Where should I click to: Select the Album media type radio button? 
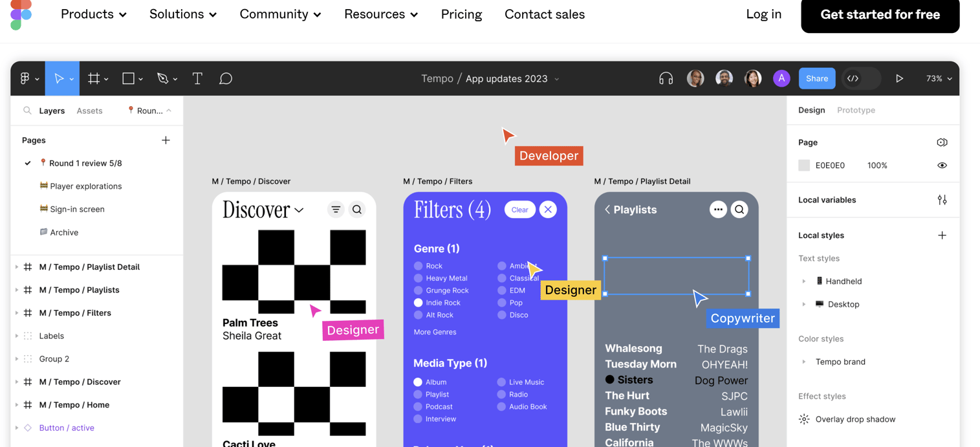pyautogui.click(x=417, y=382)
